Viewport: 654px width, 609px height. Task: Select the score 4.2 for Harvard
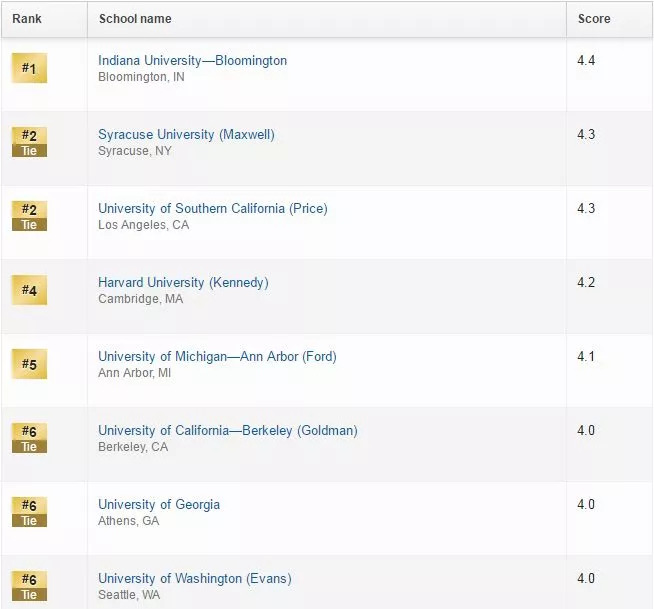pos(586,282)
